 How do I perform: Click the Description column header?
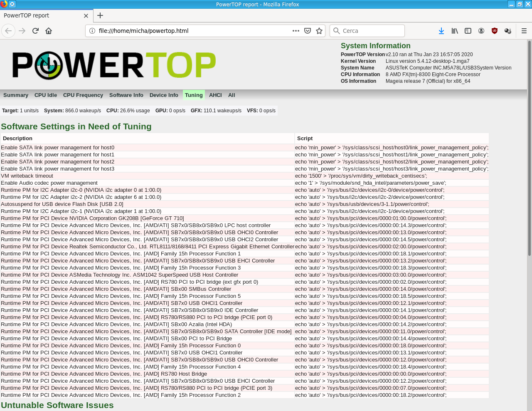(148, 139)
